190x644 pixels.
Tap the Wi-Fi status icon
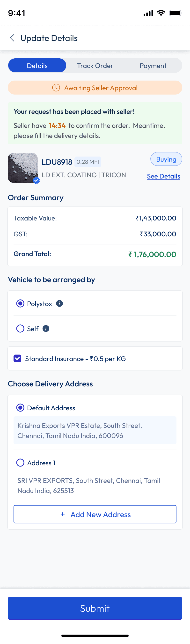point(161,13)
